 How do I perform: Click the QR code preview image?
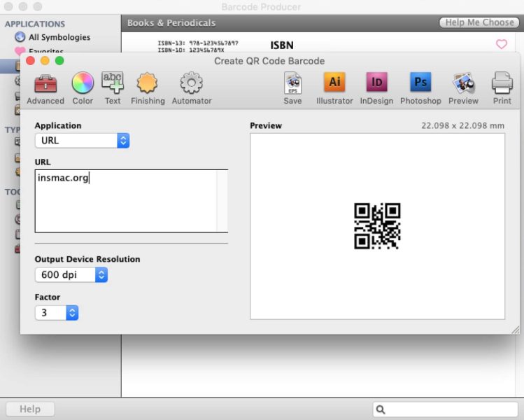coord(377,226)
